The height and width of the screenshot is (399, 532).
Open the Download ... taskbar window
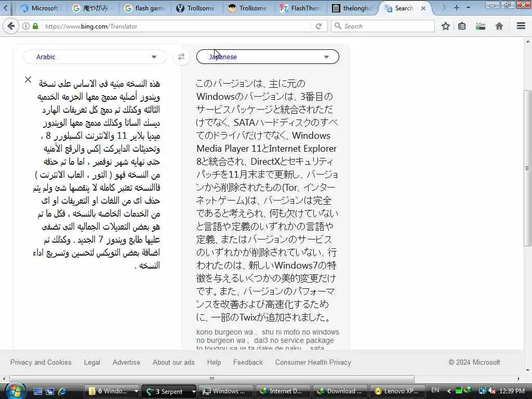pyautogui.click(x=340, y=391)
